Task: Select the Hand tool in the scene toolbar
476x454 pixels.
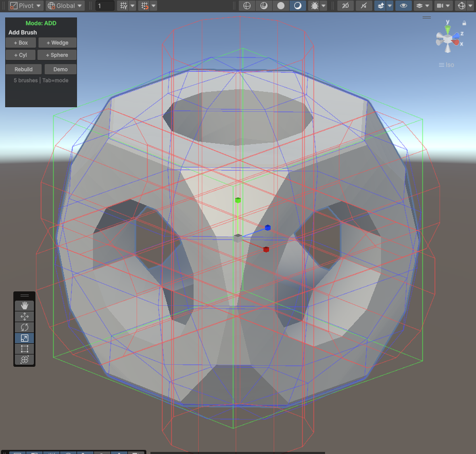Action: pos(24,305)
